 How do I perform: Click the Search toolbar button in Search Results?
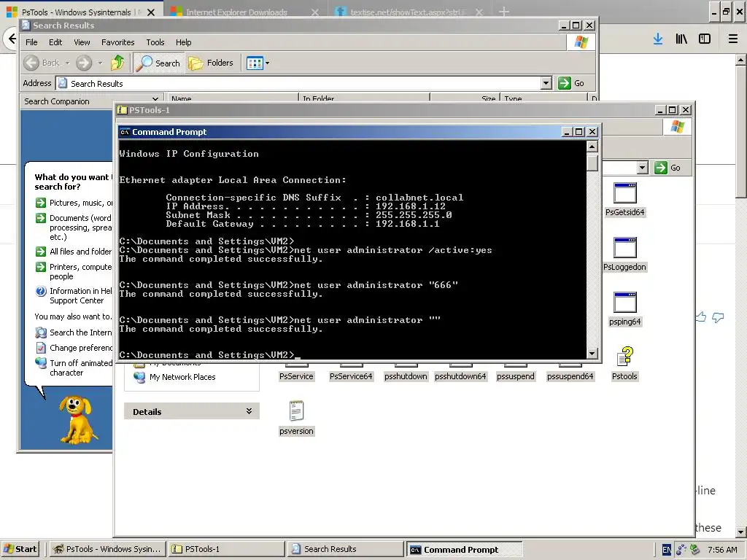[x=158, y=63]
